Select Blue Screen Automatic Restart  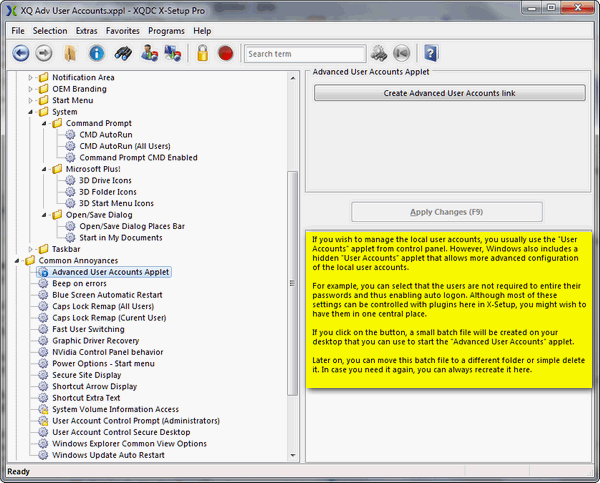[x=107, y=295]
